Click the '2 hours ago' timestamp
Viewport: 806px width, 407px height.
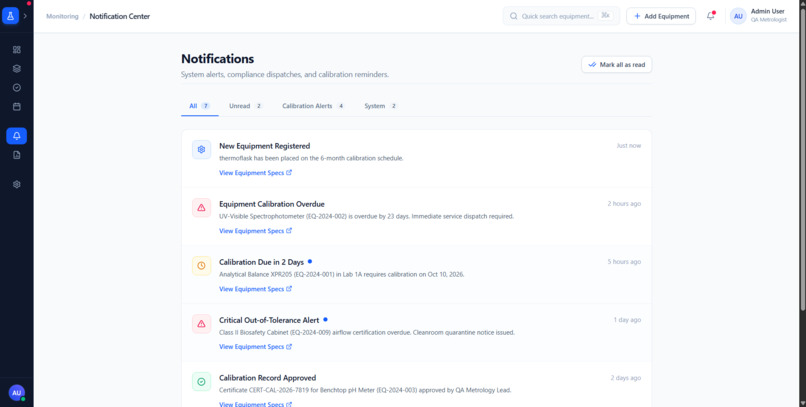pos(624,204)
